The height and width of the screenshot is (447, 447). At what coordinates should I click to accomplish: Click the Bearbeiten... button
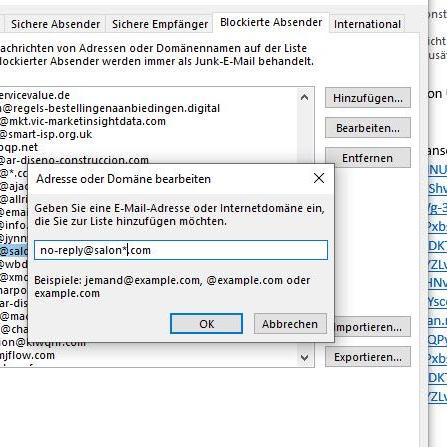click(x=368, y=128)
